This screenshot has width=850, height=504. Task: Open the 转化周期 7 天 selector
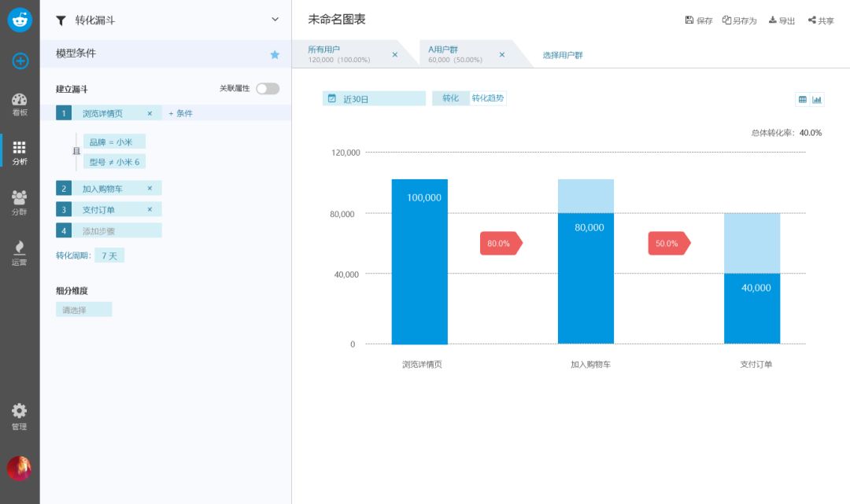tap(109, 256)
